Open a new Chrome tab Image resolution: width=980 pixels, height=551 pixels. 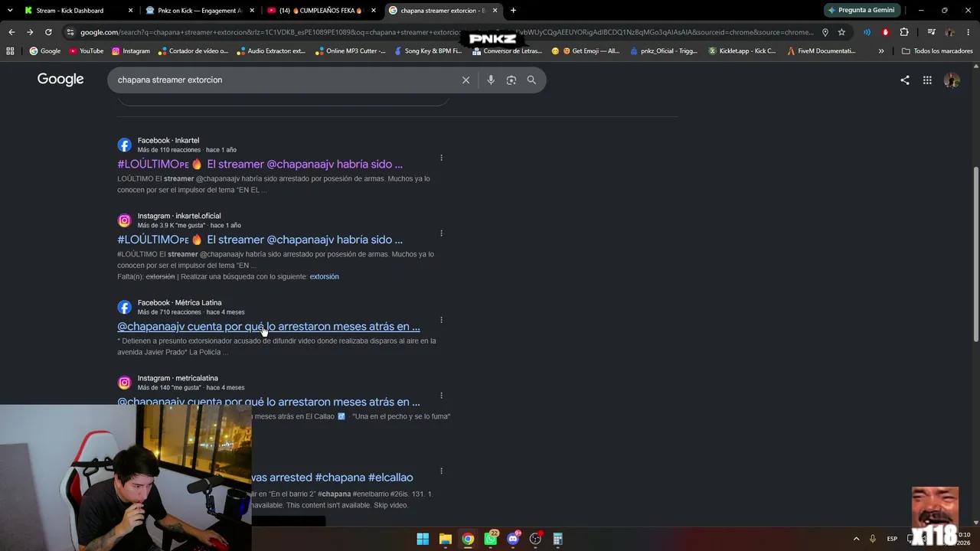tap(513, 11)
